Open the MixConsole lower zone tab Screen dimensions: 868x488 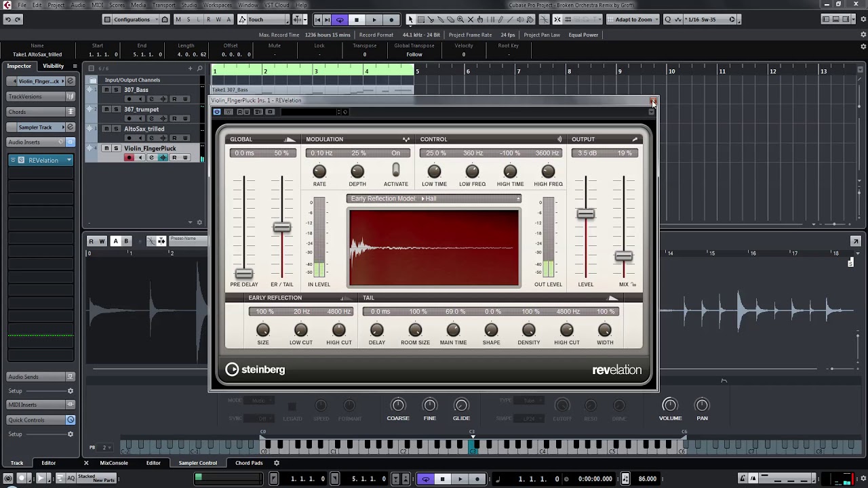click(x=114, y=463)
